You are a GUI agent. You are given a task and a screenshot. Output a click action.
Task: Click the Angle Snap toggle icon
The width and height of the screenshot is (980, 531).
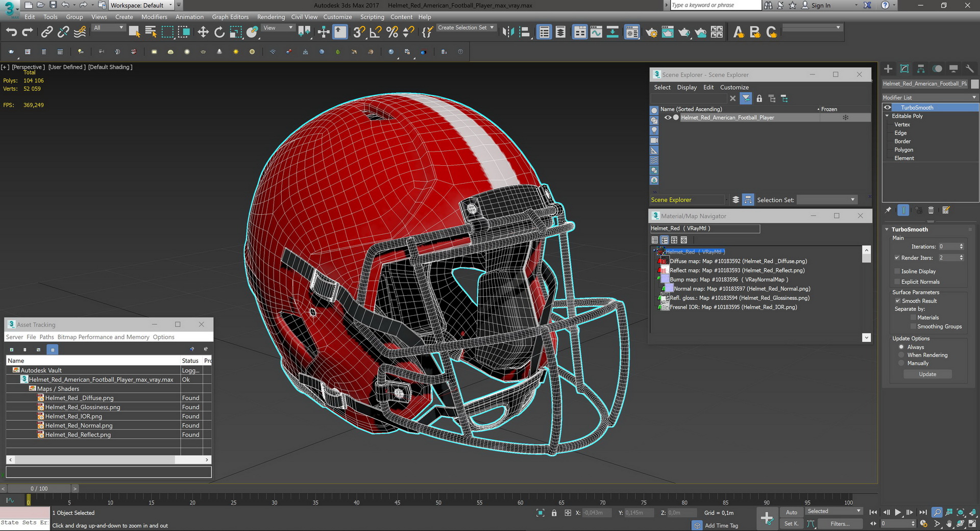[375, 32]
